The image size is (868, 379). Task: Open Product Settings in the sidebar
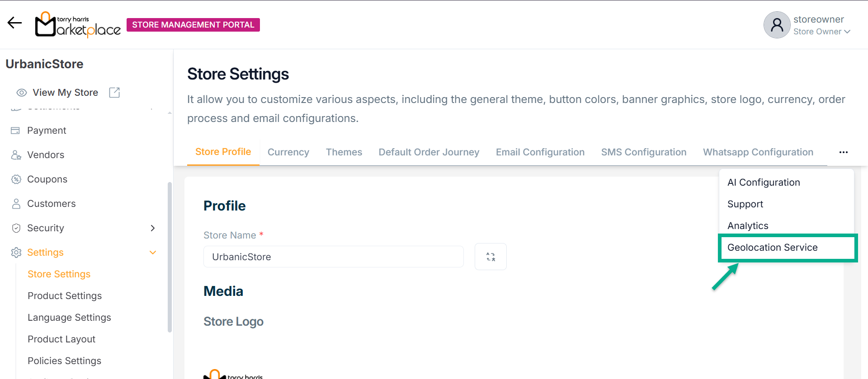click(65, 296)
